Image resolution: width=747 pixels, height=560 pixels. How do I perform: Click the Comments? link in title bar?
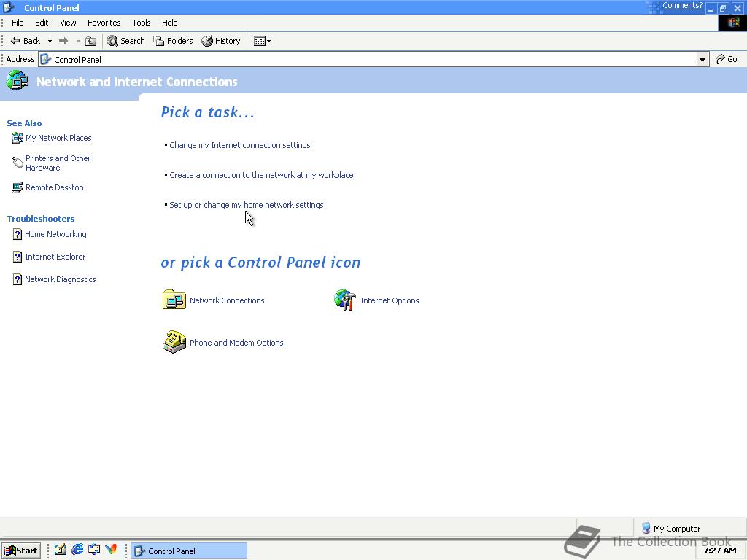click(x=682, y=6)
